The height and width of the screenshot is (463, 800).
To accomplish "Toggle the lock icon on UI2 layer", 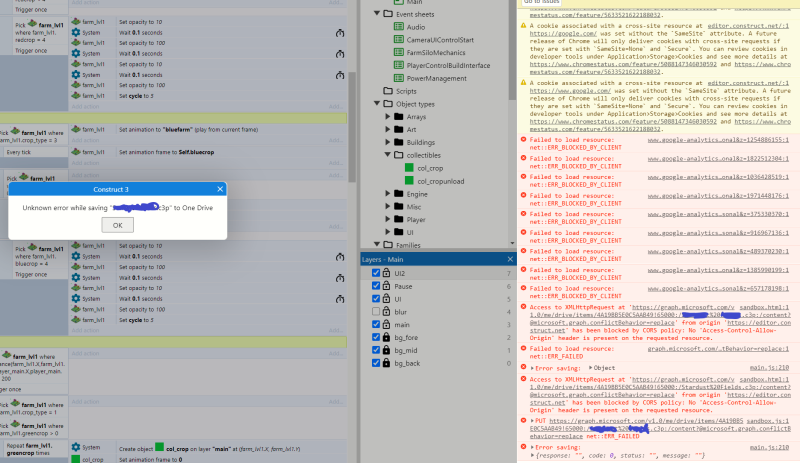I will [386, 273].
